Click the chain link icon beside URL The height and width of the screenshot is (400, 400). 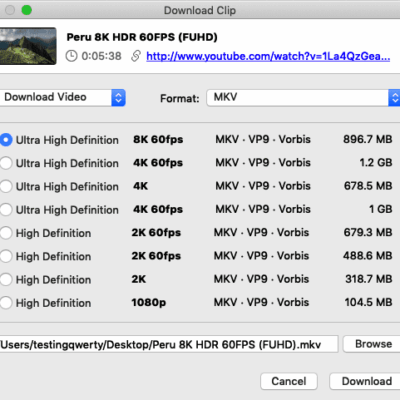(136, 56)
